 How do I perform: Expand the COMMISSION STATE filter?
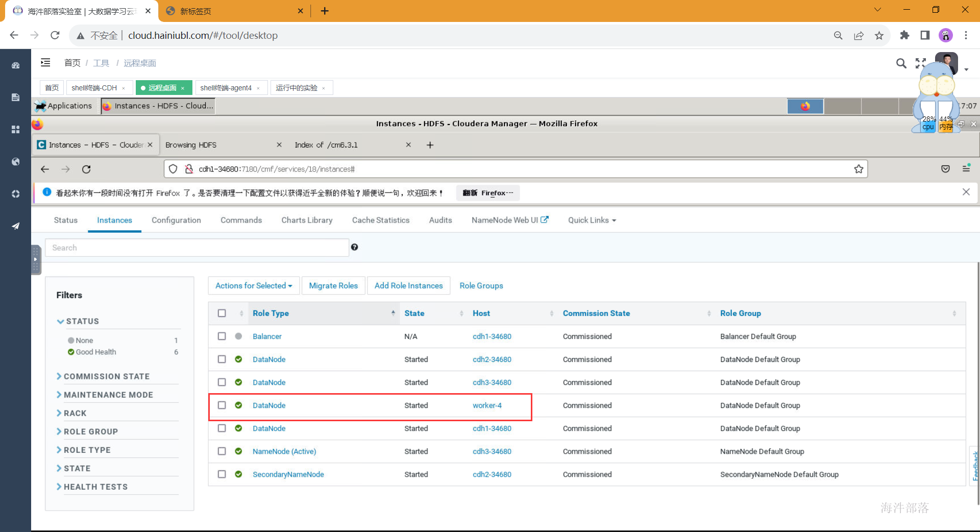(104, 376)
